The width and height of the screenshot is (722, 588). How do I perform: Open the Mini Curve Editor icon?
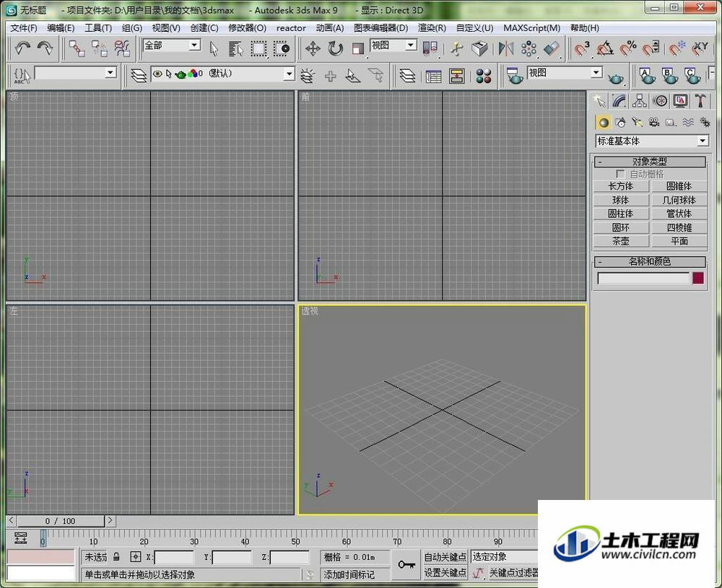(21, 537)
